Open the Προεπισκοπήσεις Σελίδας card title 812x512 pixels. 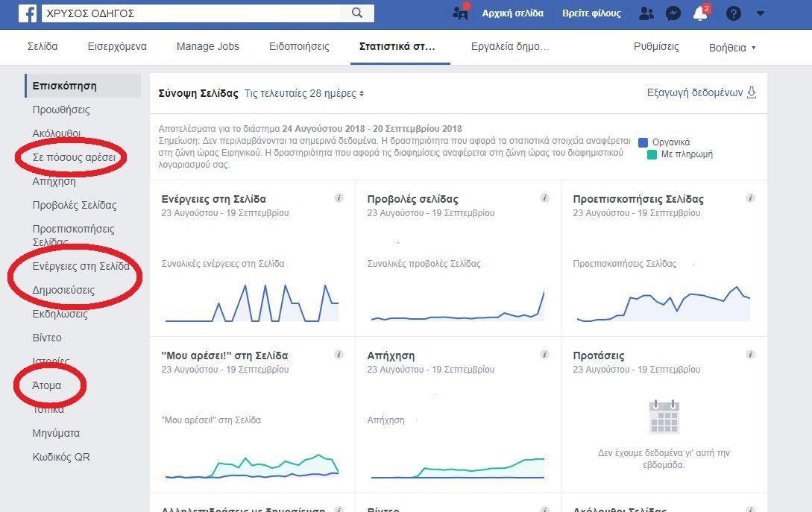click(x=638, y=199)
